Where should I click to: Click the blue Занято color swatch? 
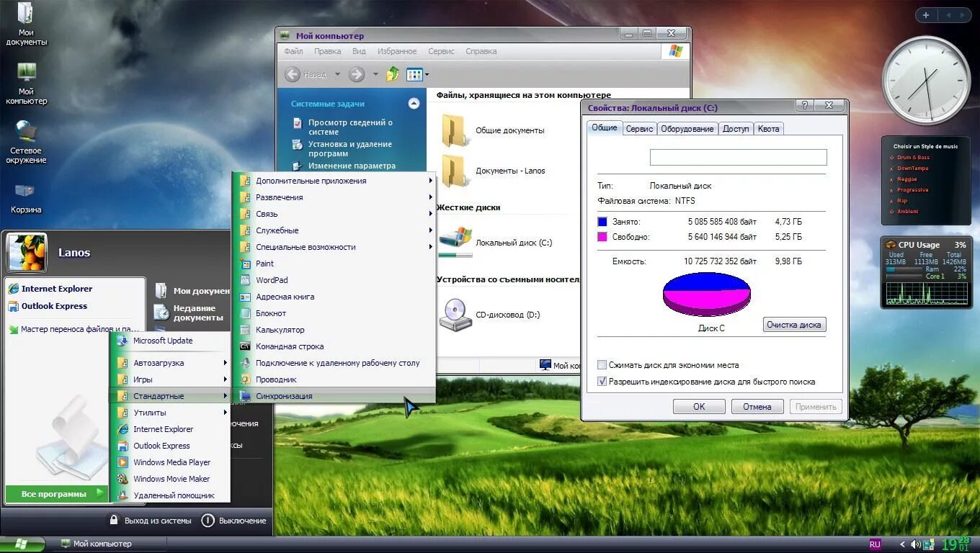tap(602, 222)
